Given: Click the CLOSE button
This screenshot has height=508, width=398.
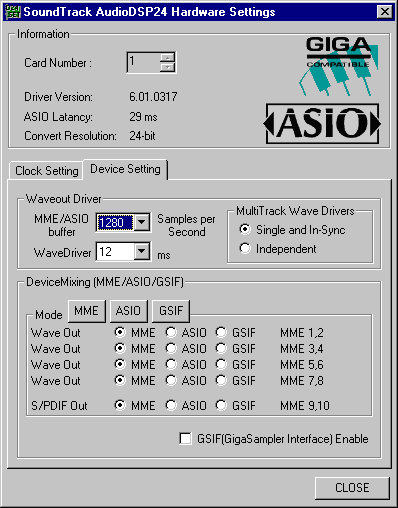Looking at the screenshot, I should 352,488.
